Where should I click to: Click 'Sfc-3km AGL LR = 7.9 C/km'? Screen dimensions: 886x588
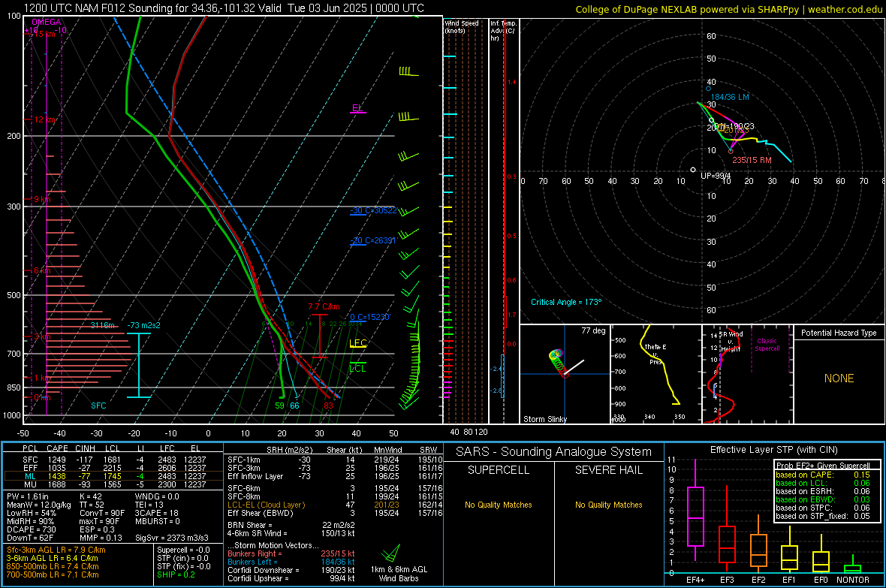coord(56,550)
